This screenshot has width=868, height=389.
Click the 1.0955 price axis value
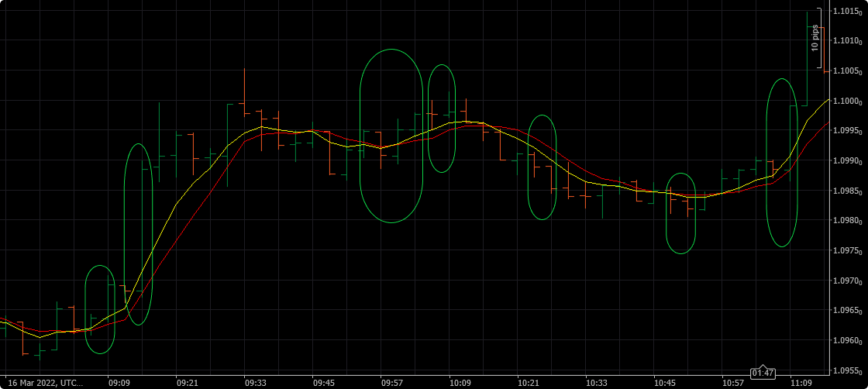[x=849, y=370]
